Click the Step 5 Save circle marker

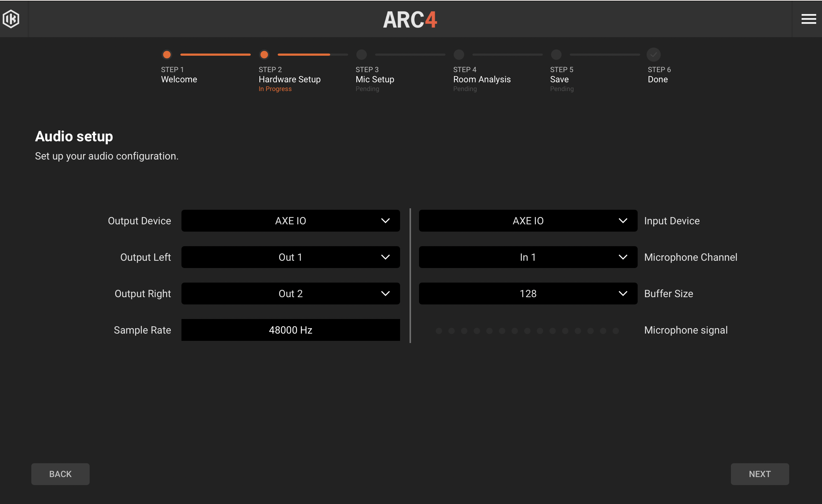tap(556, 55)
